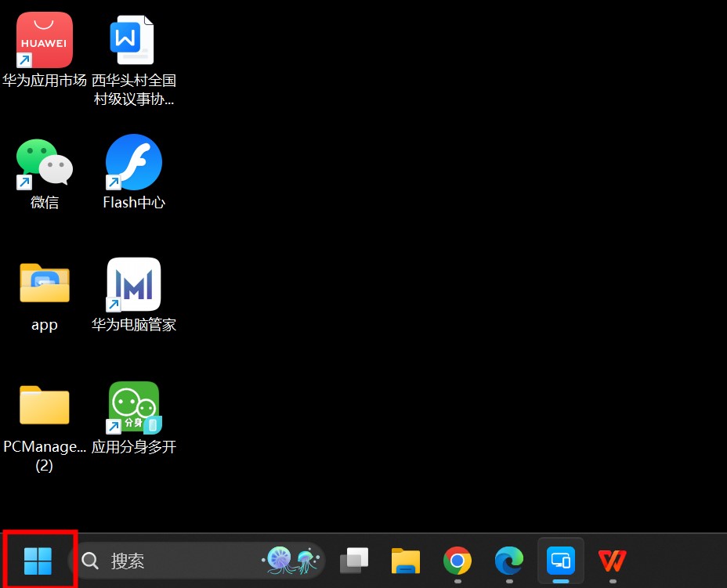
Task: Switch to Google Chrome in taskbar
Action: pos(458,561)
